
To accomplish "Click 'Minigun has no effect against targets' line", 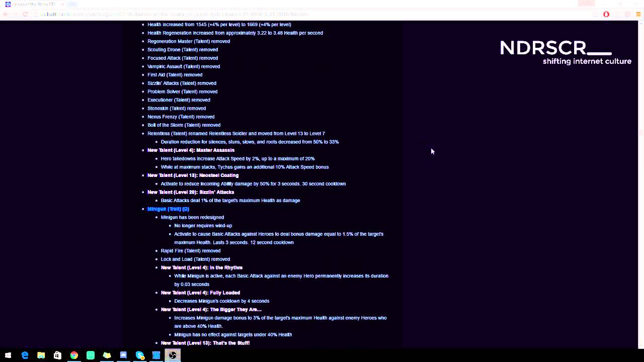I will [233, 334].
